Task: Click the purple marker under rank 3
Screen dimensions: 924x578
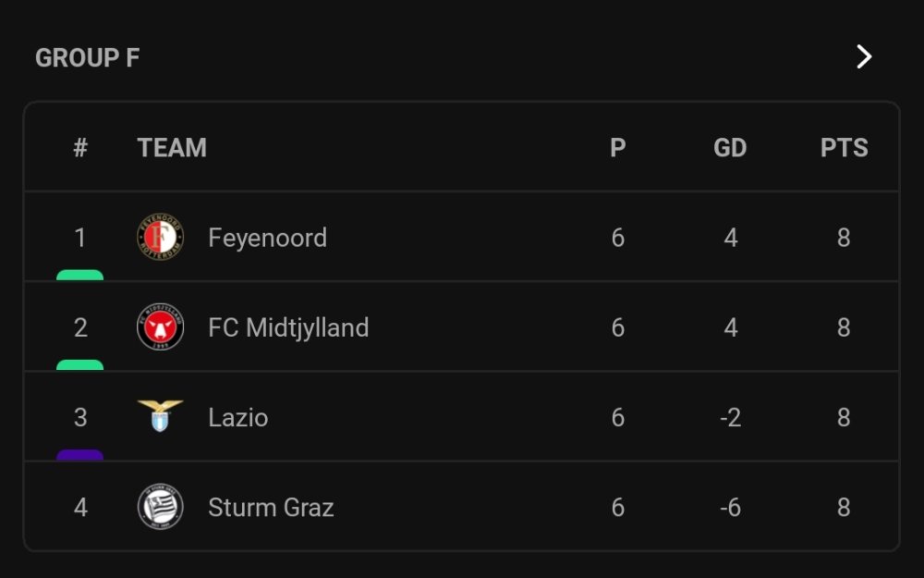Action: pyautogui.click(x=80, y=454)
